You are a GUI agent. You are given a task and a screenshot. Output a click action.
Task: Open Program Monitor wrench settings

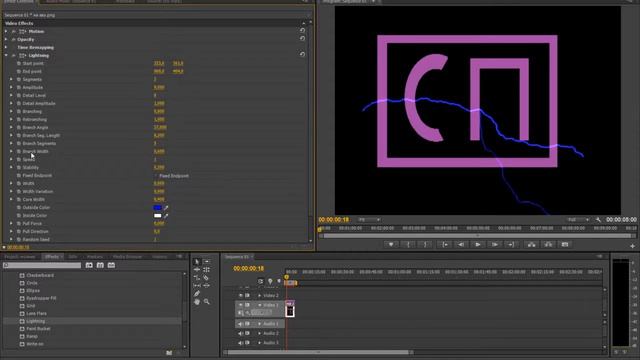click(x=598, y=220)
